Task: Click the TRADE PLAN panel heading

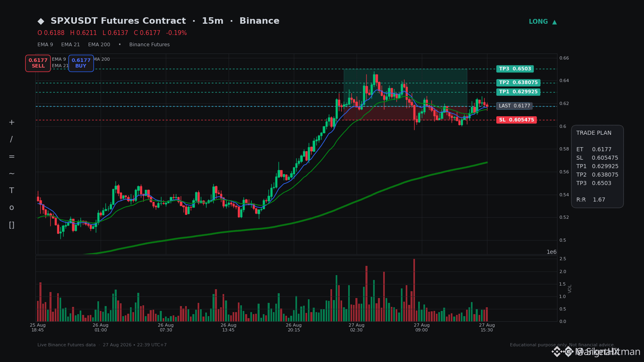Action: [x=594, y=133]
